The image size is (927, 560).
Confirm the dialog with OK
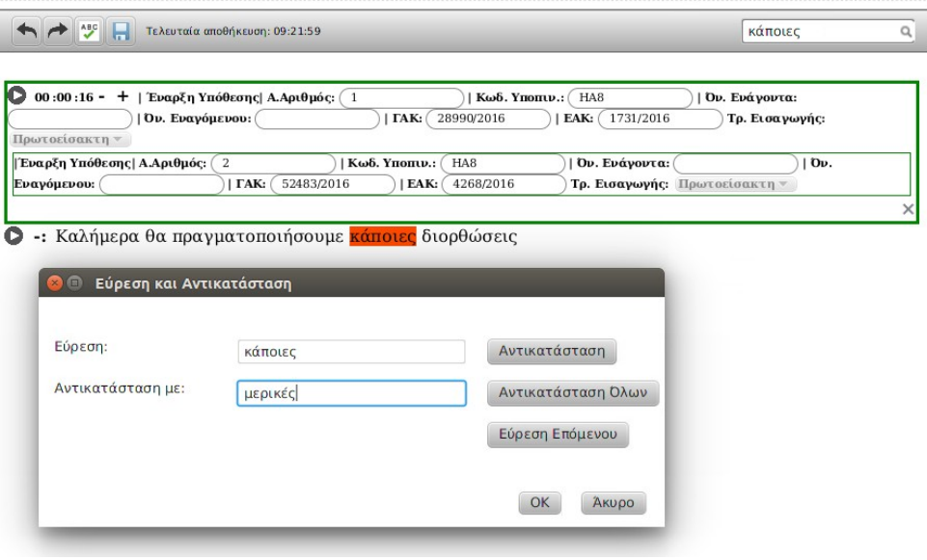pos(539,503)
